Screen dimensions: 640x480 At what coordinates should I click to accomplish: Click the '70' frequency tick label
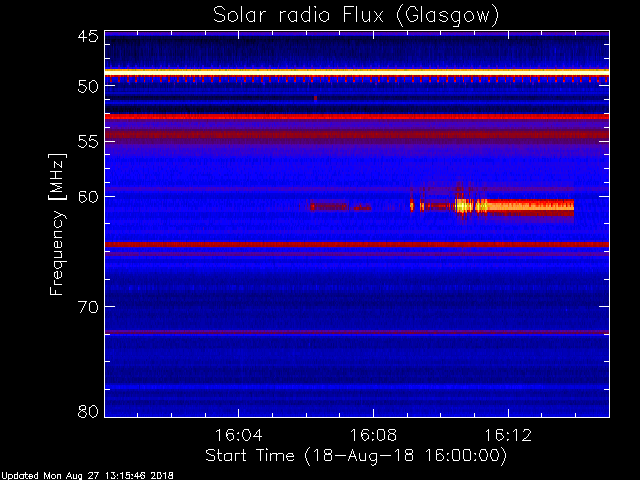[x=88, y=307]
